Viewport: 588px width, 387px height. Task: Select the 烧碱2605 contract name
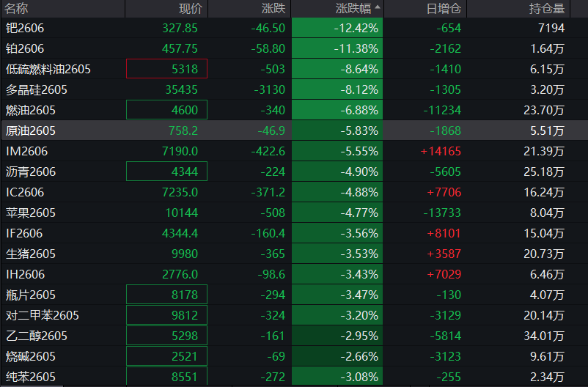click(x=30, y=356)
